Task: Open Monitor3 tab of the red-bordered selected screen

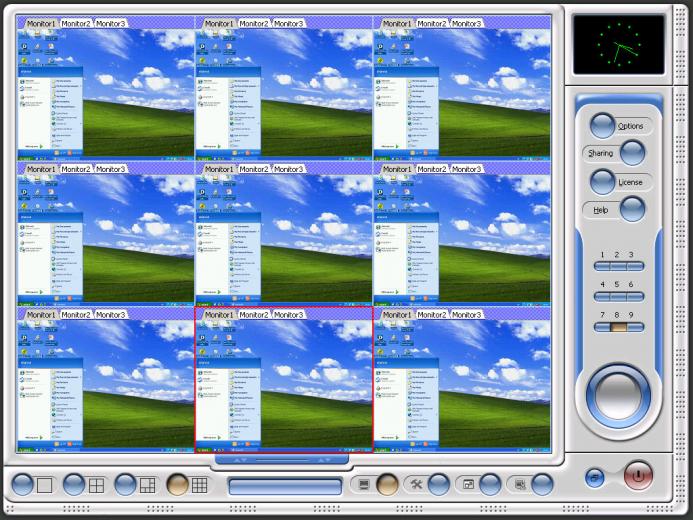Action: (289, 315)
